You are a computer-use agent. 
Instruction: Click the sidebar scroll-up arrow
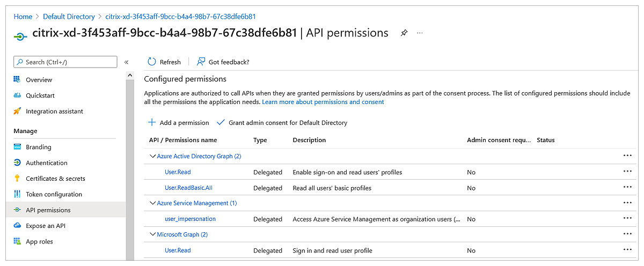130,76
